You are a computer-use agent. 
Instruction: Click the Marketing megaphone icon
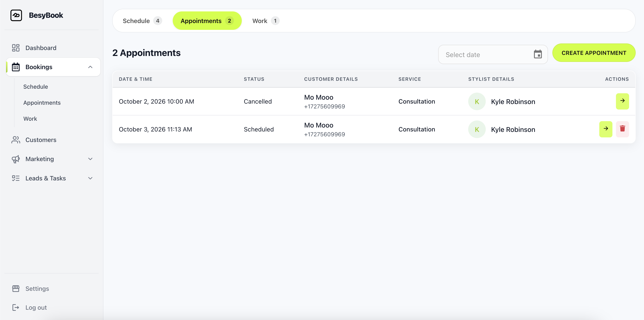tap(16, 159)
